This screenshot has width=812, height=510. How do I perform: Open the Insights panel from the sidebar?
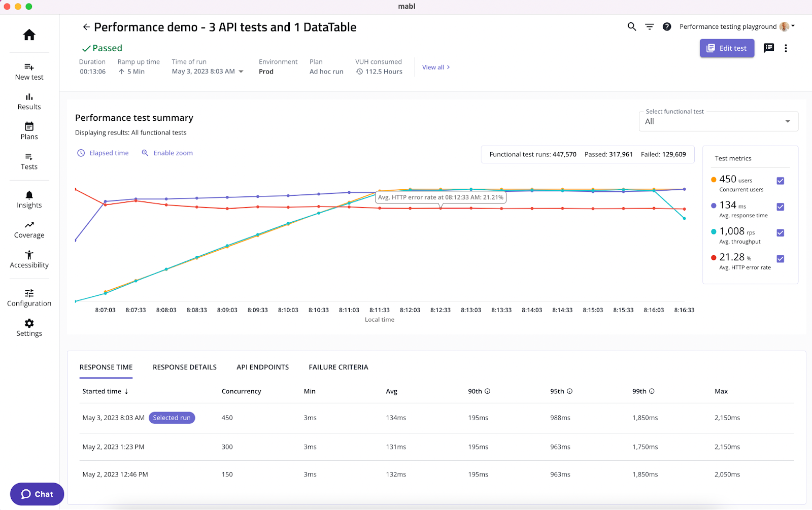pyautogui.click(x=29, y=199)
